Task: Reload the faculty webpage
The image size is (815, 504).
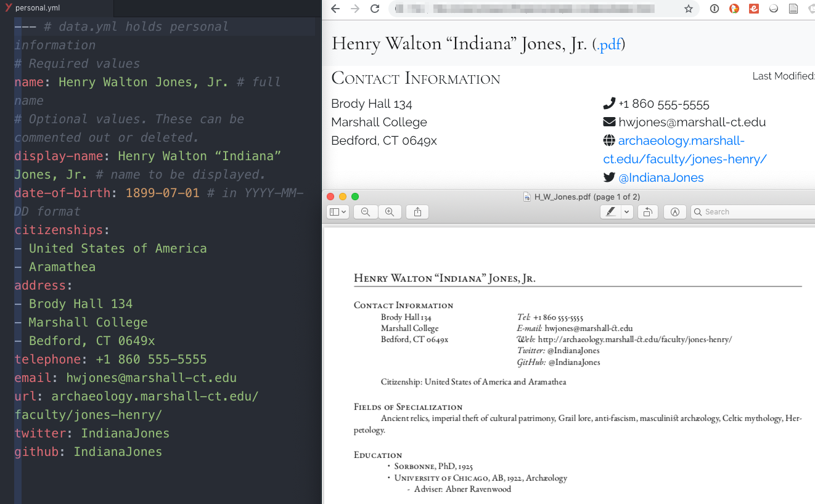Action: (375, 9)
